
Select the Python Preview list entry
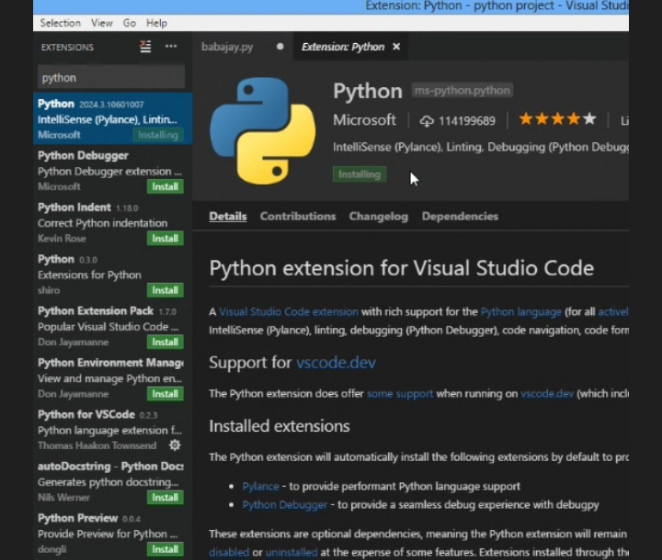pos(112,533)
